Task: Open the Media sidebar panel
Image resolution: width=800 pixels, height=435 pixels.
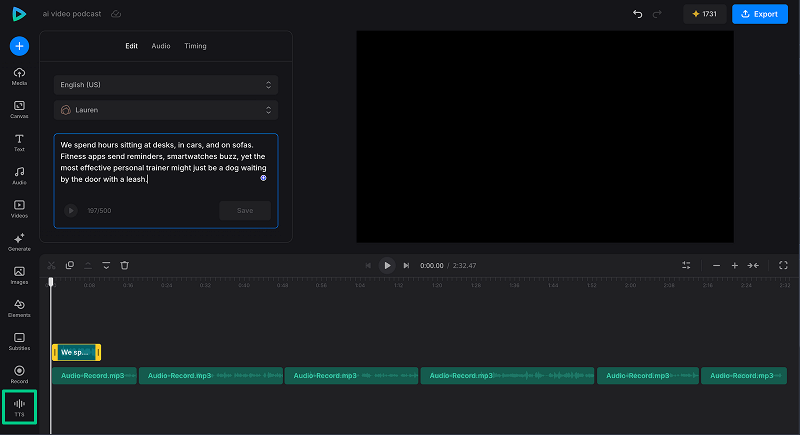Action: coord(19,76)
